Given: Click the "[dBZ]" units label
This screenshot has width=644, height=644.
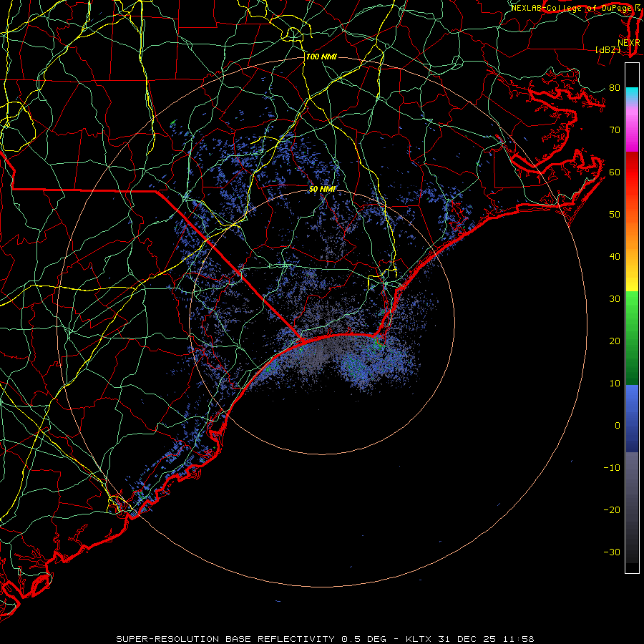Looking at the screenshot, I should (608, 50).
